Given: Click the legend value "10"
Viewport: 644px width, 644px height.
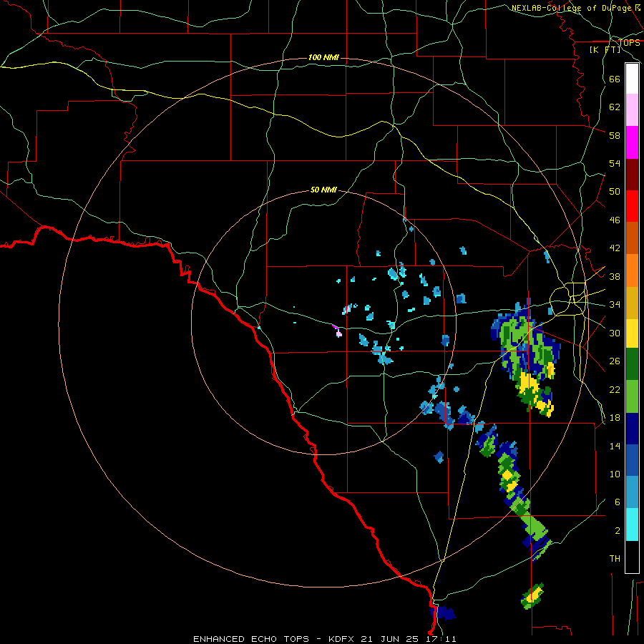Looking at the screenshot, I should pyautogui.click(x=615, y=474).
